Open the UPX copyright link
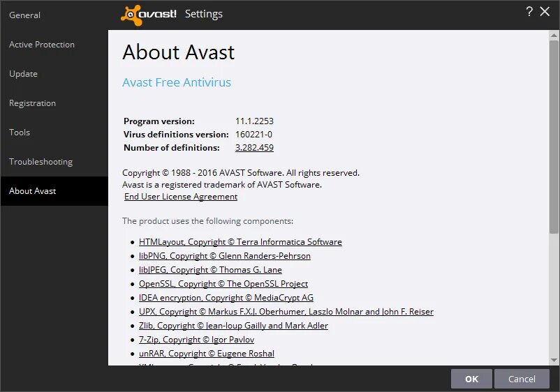The image size is (560, 392). point(286,311)
